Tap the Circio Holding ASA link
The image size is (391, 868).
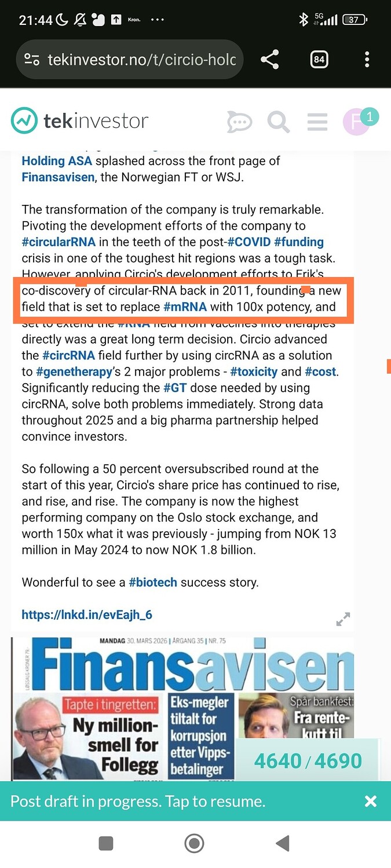tap(57, 160)
